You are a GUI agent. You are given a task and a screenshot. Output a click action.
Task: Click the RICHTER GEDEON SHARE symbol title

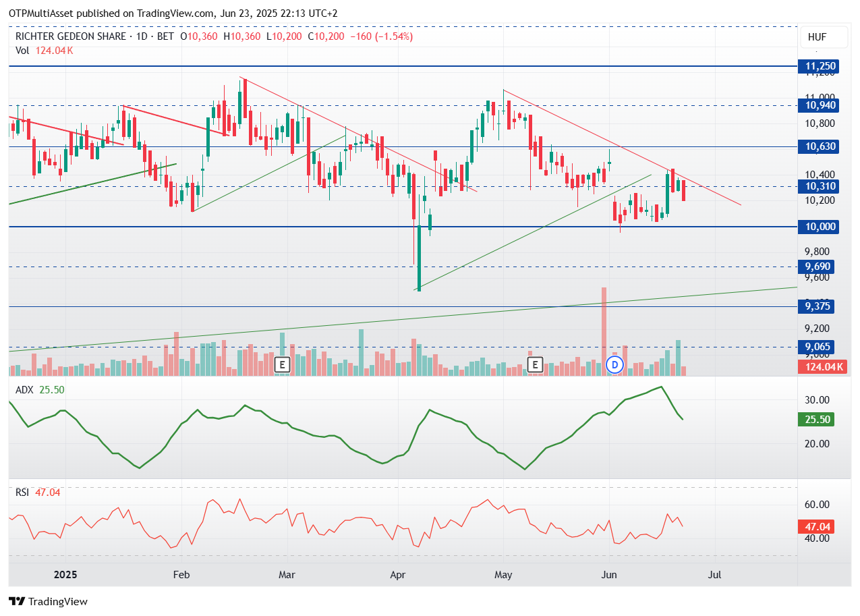(x=71, y=36)
